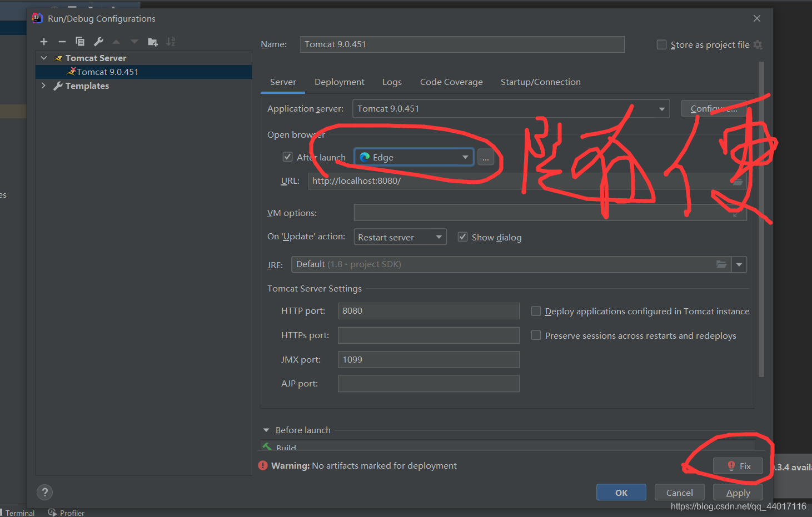
Task: Click the wrench icon next to Templates
Action: 58,86
